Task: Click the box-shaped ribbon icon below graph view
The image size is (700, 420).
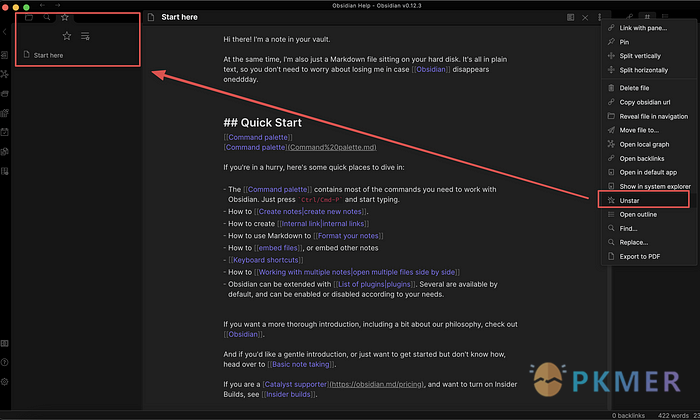Action: tap(4, 94)
